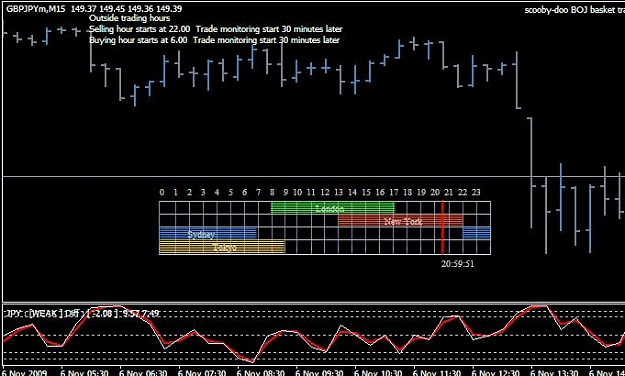Viewport: 625px width, 376px height.
Task: Click the '6 Nov 08:30' time axis label
Action: point(261,373)
